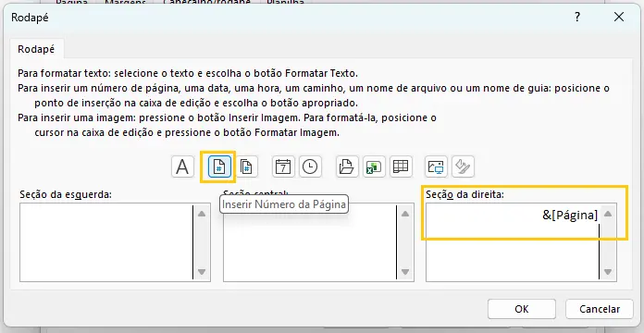The height and width of the screenshot is (333, 644).
Task: Select the Rodapé tab
Action: click(x=36, y=49)
